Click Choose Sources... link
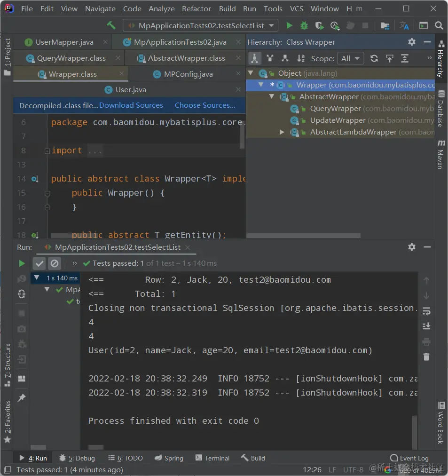 click(205, 105)
